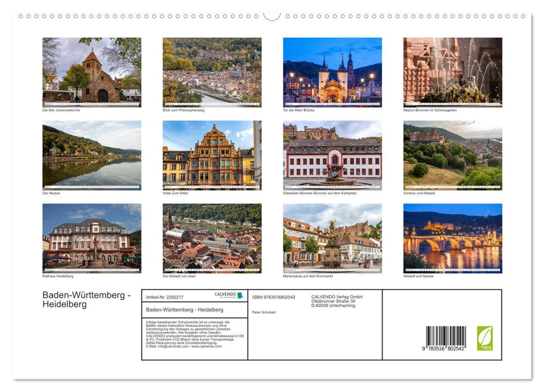
Task: Select the Rathaus Heidelberg photo
Action: 91,239
